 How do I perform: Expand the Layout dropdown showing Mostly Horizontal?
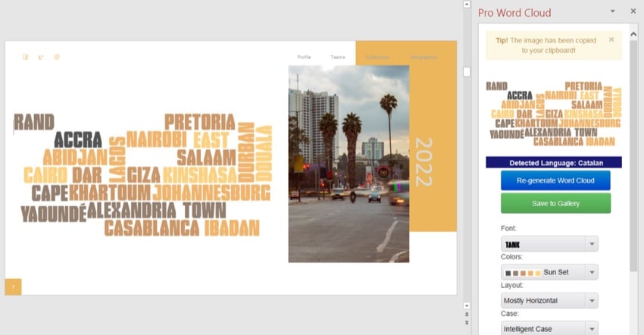(592, 301)
